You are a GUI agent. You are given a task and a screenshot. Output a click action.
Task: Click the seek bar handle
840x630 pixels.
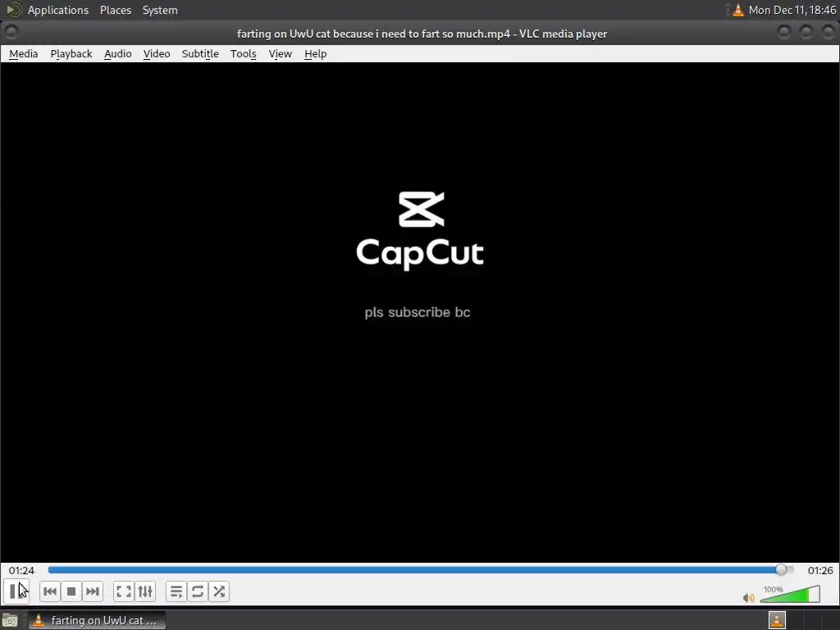(781, 569)
